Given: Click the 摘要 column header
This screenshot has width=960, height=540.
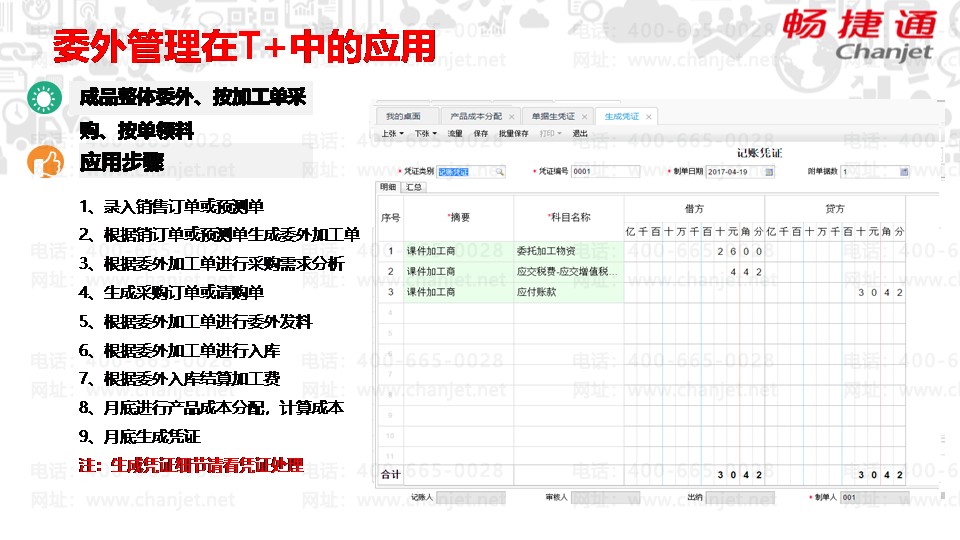Looking at the screenshot, I should pyautogui.click(x=459, y=217).
